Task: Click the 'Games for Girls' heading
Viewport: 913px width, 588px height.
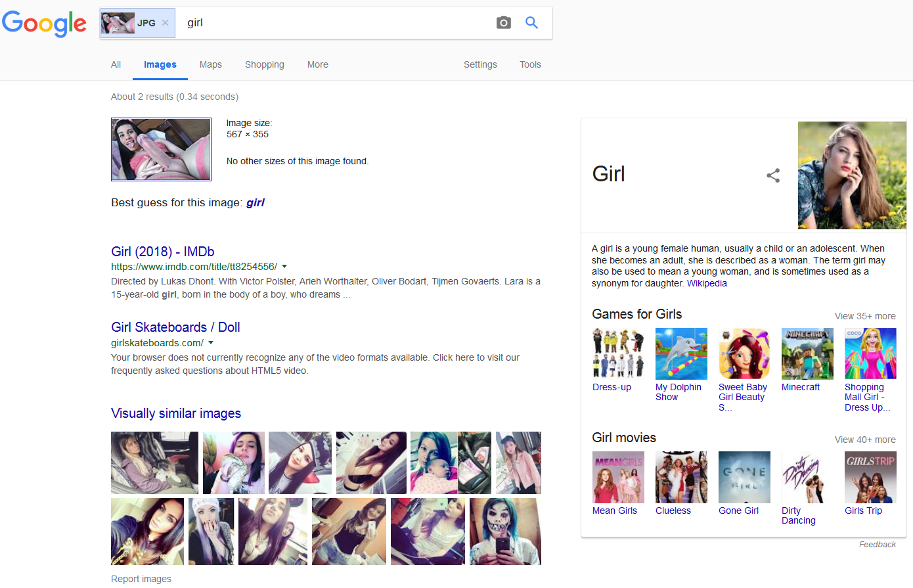Action: coord(636,314)
